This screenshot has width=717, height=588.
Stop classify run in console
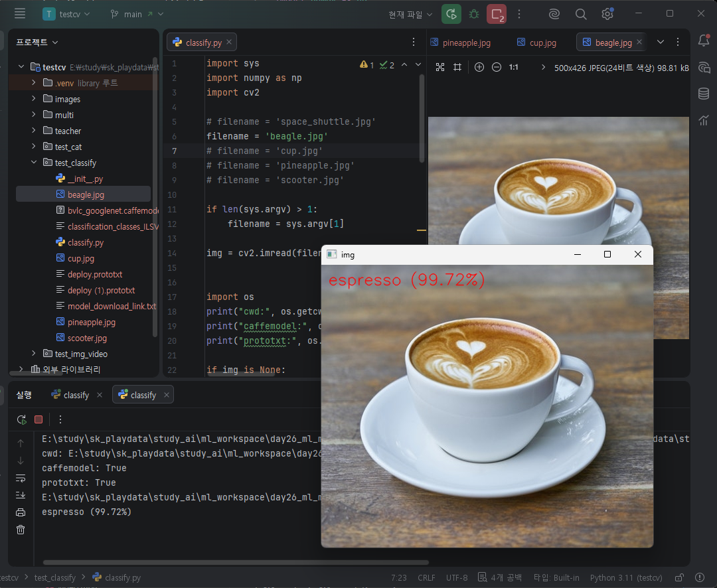coord(39,419)
